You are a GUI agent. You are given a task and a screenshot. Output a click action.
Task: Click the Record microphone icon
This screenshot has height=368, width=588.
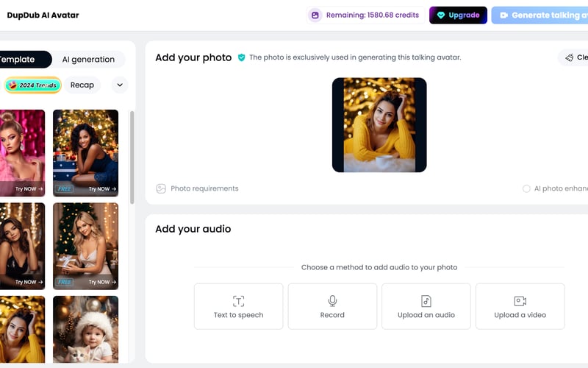(332, 301)
